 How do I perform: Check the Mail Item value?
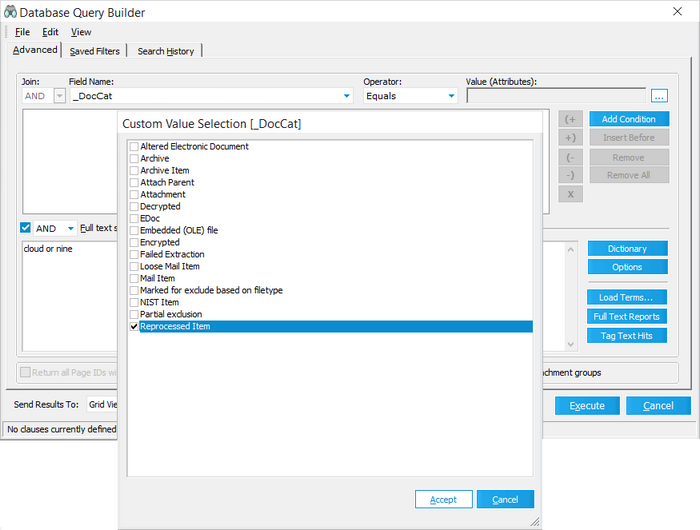[134, 279]
